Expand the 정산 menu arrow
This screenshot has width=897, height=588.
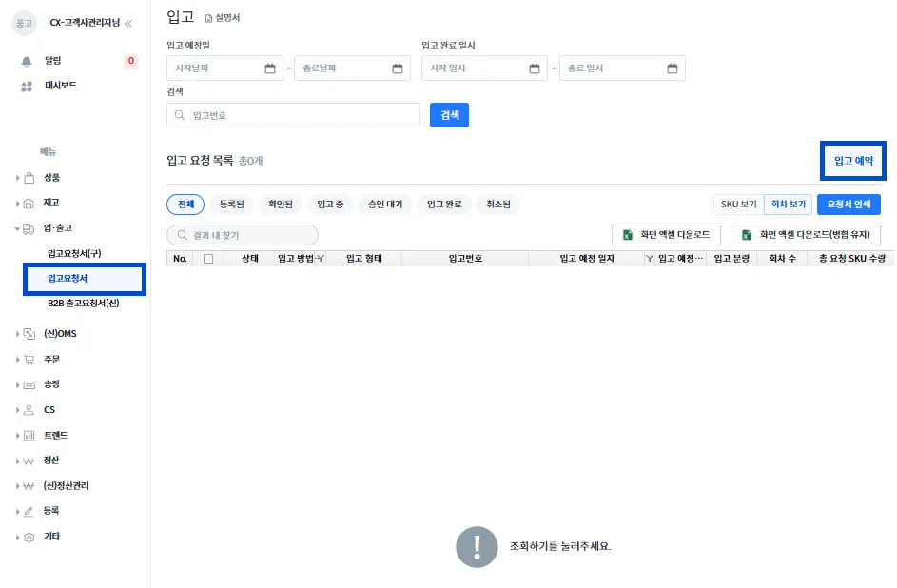17,461
